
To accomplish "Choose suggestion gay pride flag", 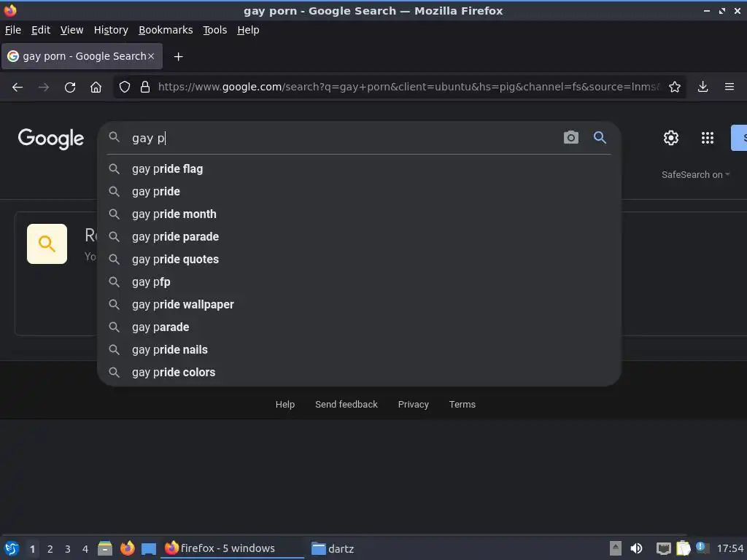I will coord(359,169).
